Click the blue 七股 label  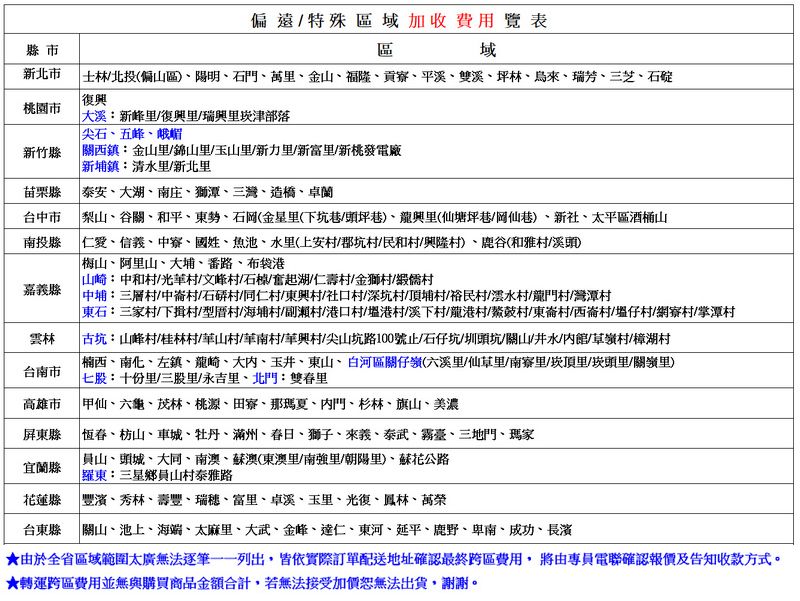(94, 378)
